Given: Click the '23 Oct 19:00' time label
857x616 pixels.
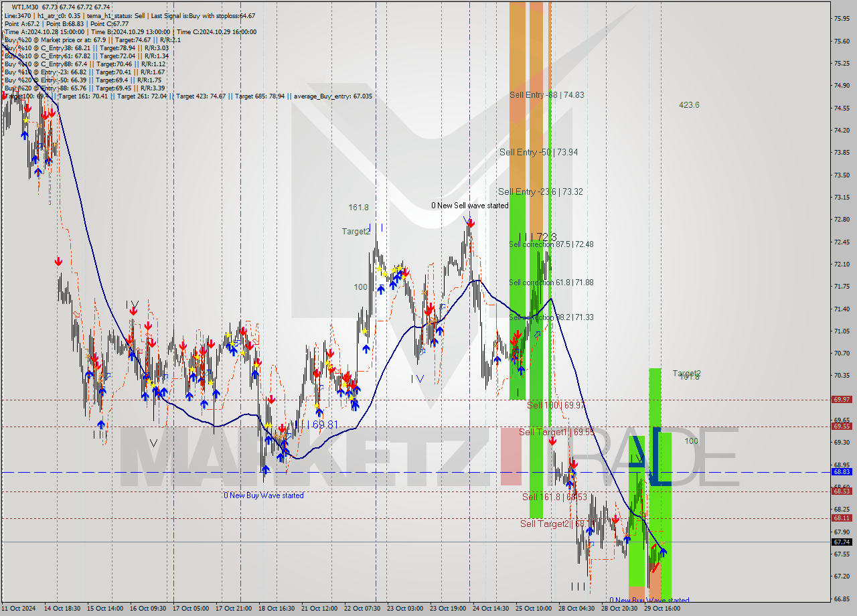Looking at the screenshot, I should pyautogui.click(x=449, y=609).
